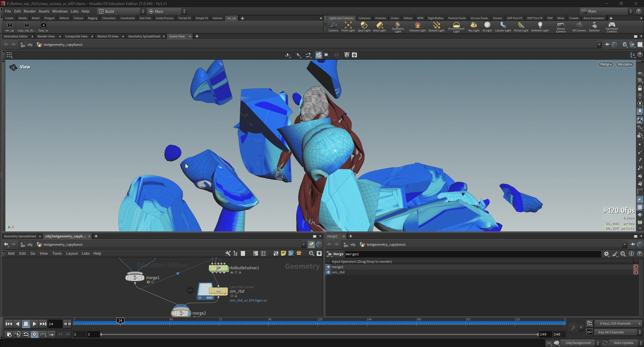The width and height of the screenshot is (644, 347).
Task: Toggle the audio playback speaker button
Action: click(17, 334)
